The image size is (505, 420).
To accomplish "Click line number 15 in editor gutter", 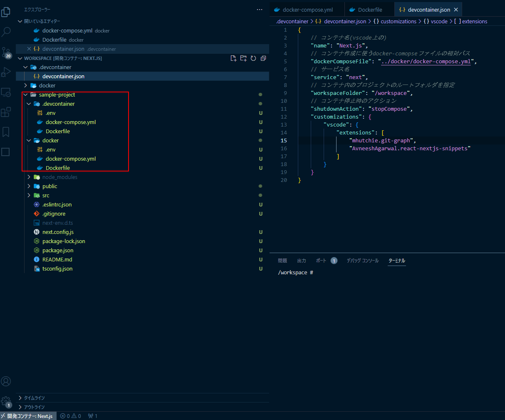I will pos(284,140).
